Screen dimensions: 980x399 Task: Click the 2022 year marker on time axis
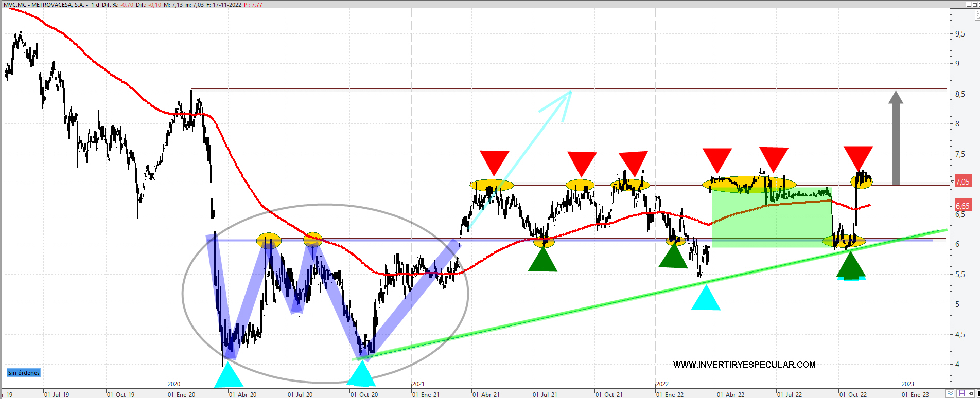pyautogui.click(x=662, y=384)
